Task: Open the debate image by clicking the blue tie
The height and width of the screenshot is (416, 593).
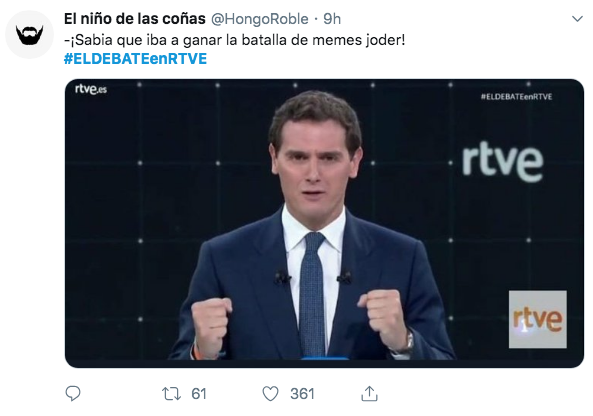Action: point(313,293)
